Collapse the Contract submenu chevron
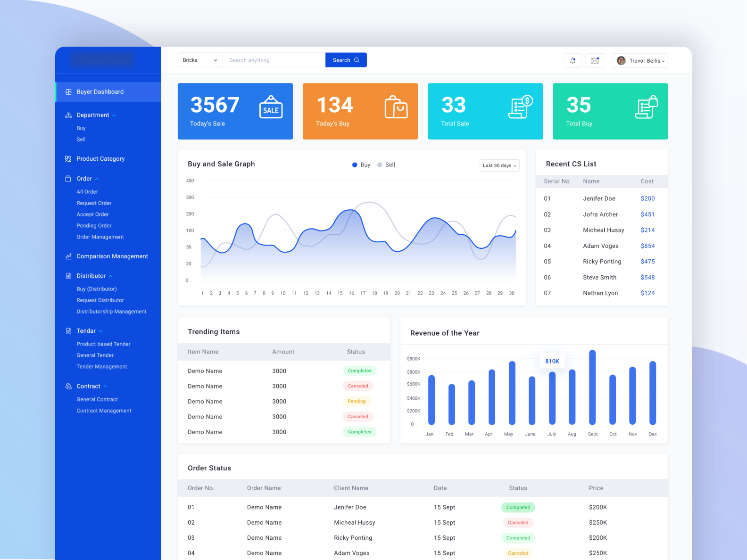 [105, 387]
